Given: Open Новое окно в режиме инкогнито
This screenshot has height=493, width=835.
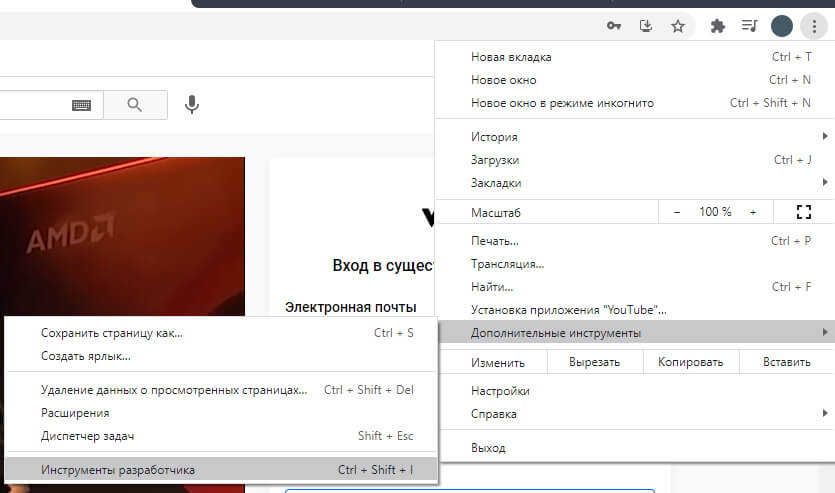Looking at the screenshot, I should 635,103.
